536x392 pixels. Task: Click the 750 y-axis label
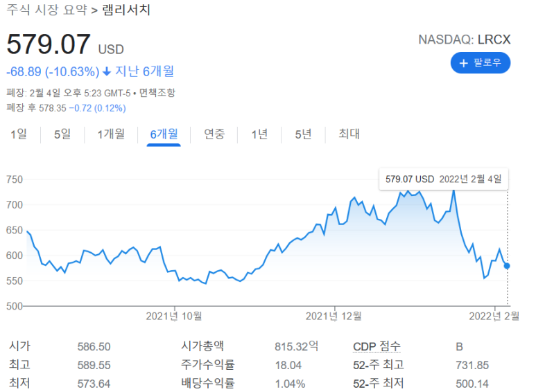coord(15,179)
